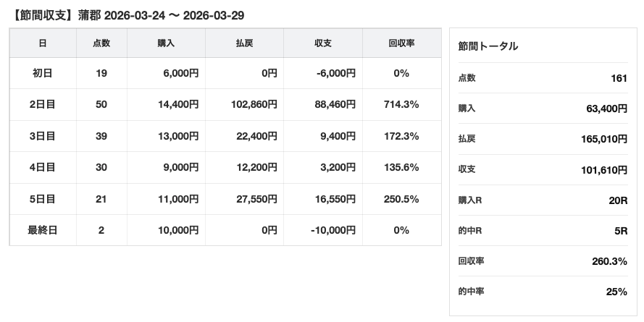Select the 4日目 row label
644x322 pixels.
(x=43, y=168)
